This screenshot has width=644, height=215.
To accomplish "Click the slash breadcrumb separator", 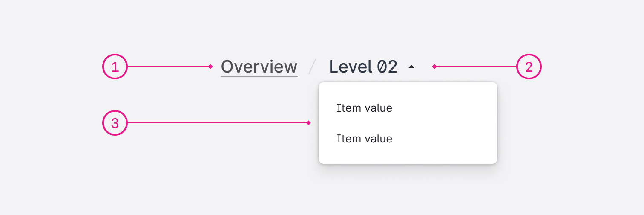I will [313, 67].
